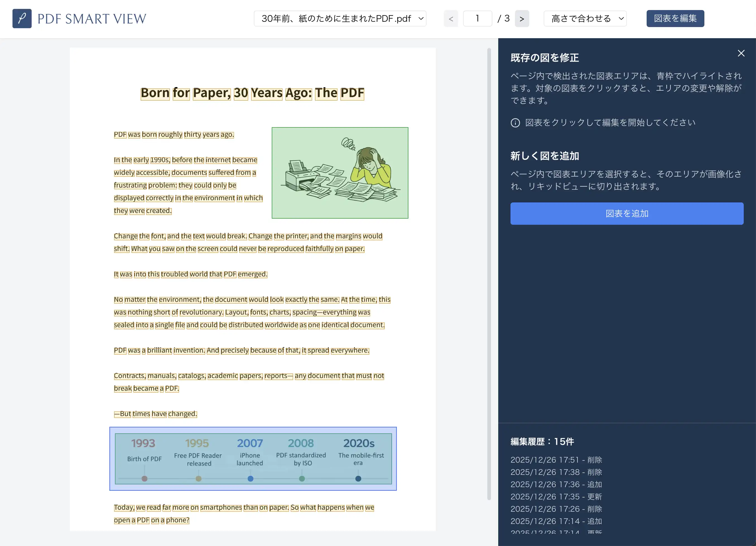Go to the next page with the > arrow
756x546 pixels.
point(522,19)
